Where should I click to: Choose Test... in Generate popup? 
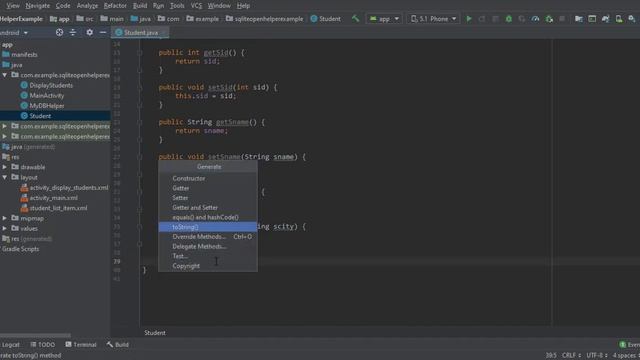click(x=208, y=256)
